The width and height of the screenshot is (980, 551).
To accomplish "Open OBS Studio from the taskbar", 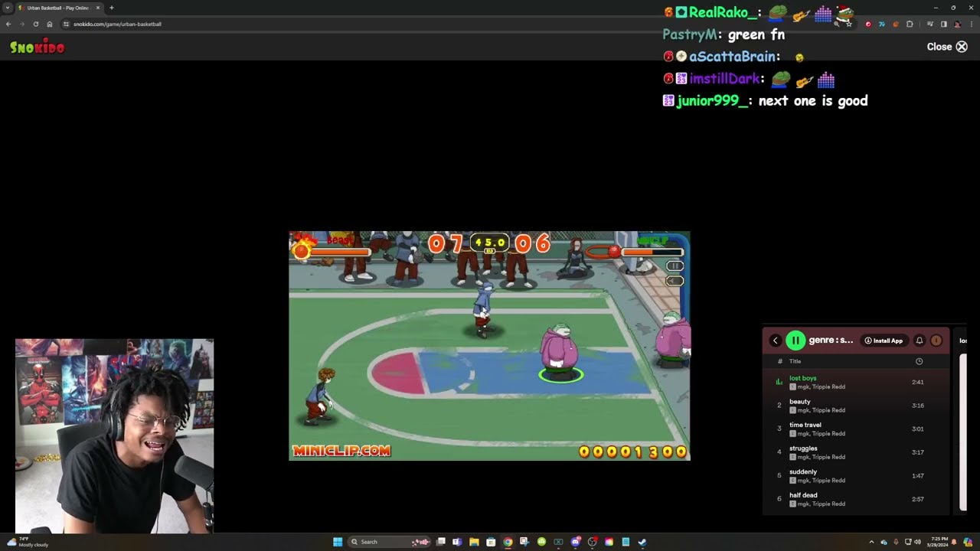I will point(592,542).
